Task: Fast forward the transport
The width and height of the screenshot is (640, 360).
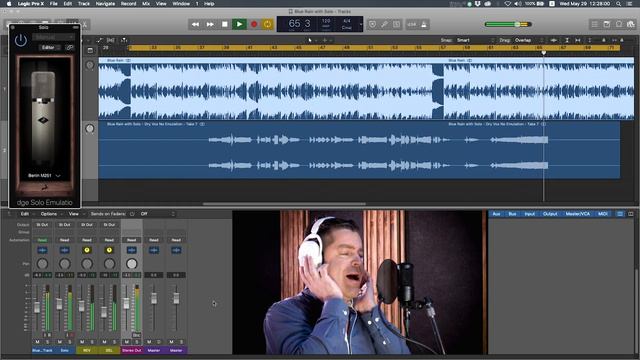Action: tap(210, 24)
